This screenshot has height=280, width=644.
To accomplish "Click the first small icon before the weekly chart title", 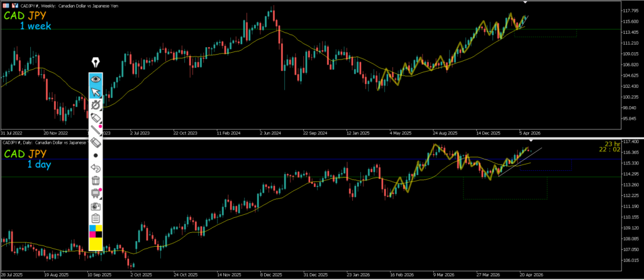I will (x=4, y=6).
